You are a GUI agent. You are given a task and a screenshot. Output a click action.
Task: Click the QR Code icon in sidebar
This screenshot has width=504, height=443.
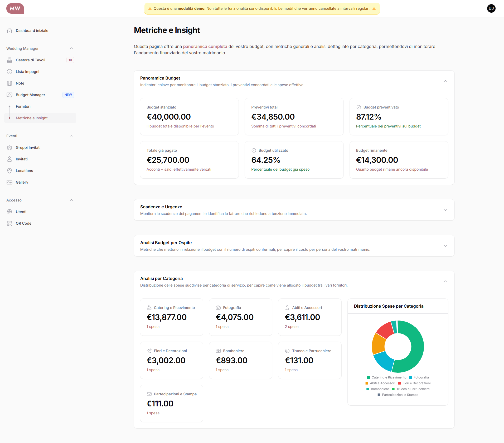(9, 223)
